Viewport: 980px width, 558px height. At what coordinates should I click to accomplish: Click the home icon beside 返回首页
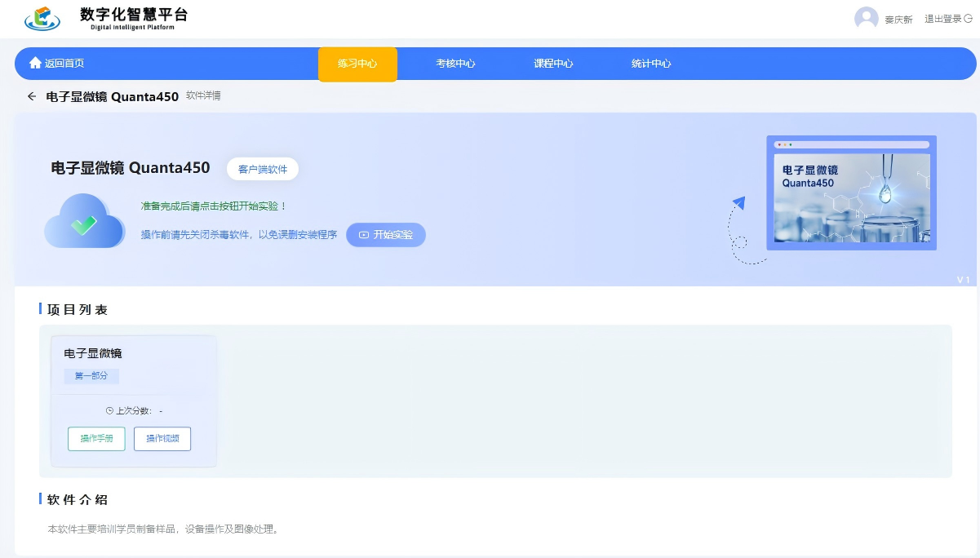tap(35, 63)
